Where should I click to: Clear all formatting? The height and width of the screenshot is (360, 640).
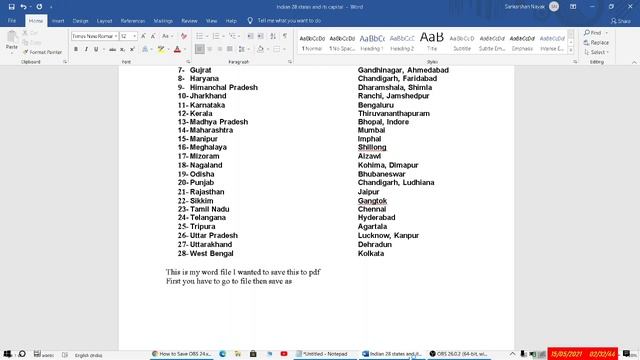(184, 36)
